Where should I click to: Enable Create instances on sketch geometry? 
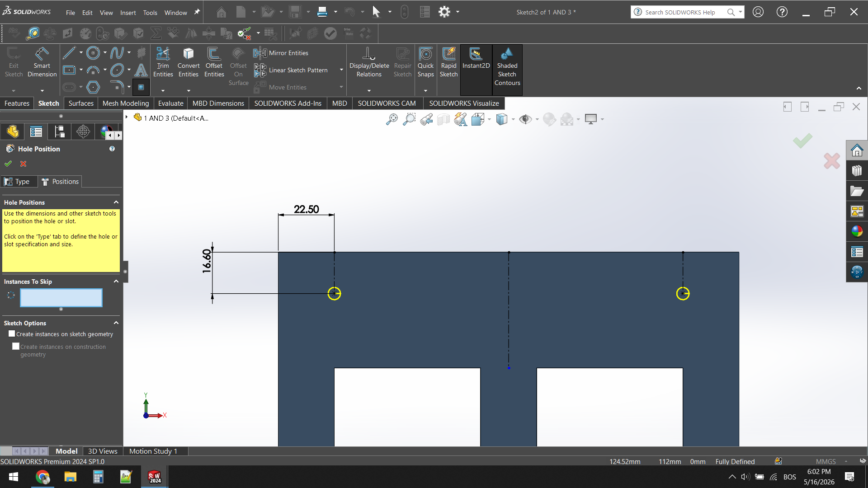click(x=12, y=334)
